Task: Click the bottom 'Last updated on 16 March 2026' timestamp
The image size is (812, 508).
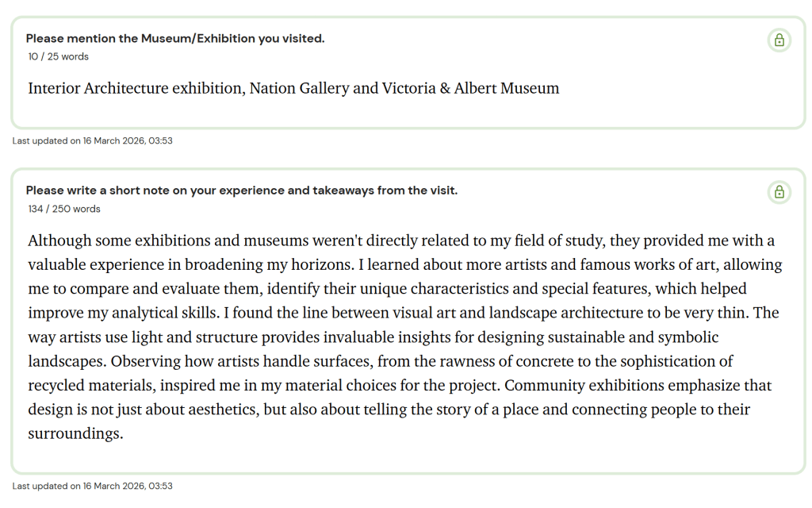Action: click(x=93, y=486)
